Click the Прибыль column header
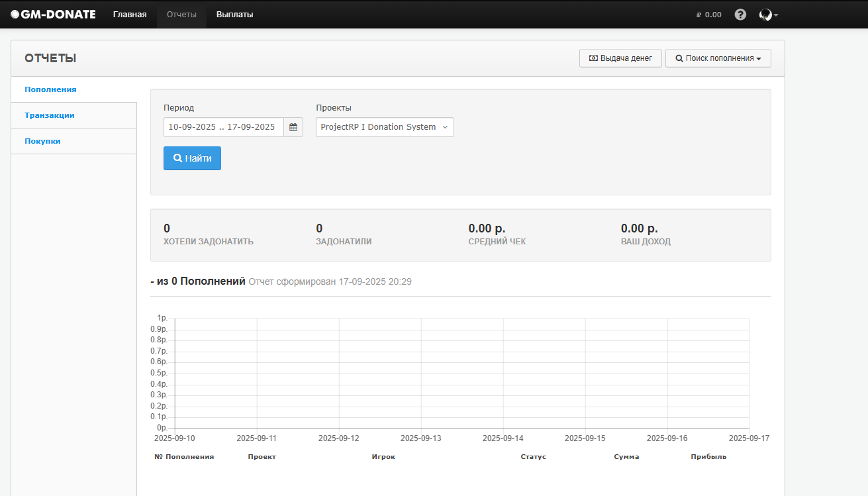 pyautogui.click(x=708, y=457)
